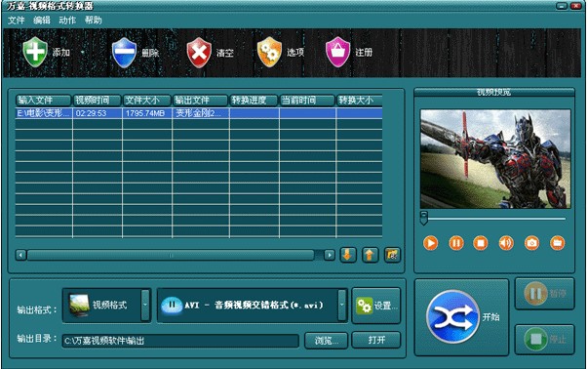Click the 当前时间 column header
Viewport: 588px width, 369px height.
307,101
